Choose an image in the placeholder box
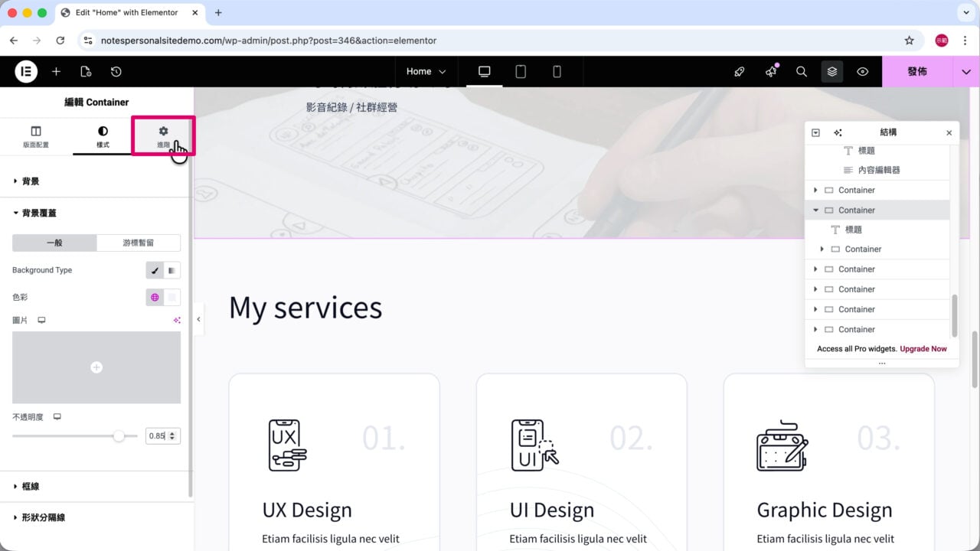The width and height of the screenshot is (980, 551). pyautogui.click(x=96, y=367)
